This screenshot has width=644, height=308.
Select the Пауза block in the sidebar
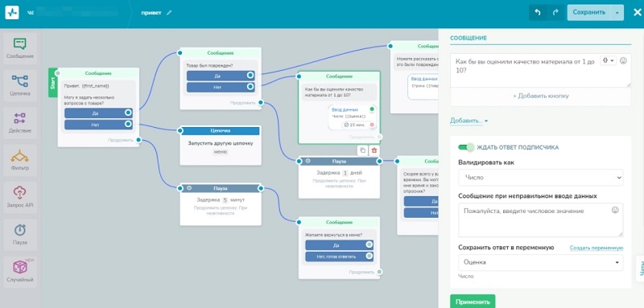[19, 235]
